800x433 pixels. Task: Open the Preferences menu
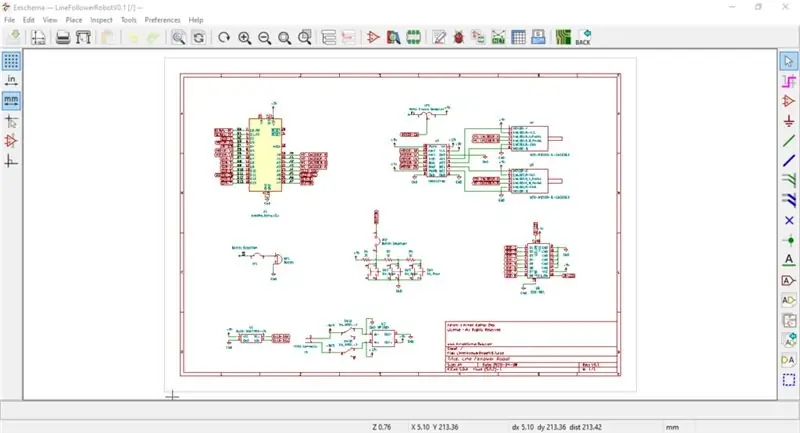pyautogui.click(x=162, y=20)
